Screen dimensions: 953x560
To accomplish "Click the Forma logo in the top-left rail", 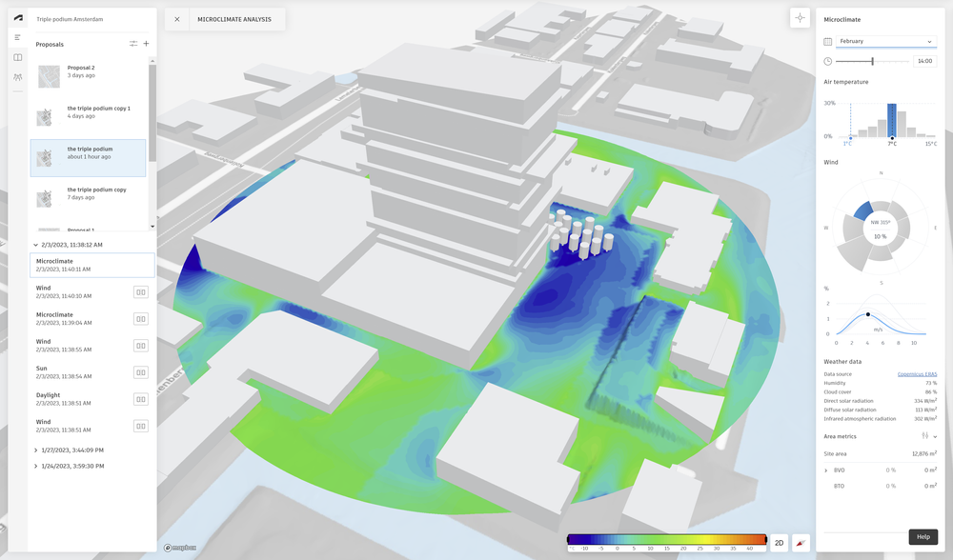I will (17, 19).
